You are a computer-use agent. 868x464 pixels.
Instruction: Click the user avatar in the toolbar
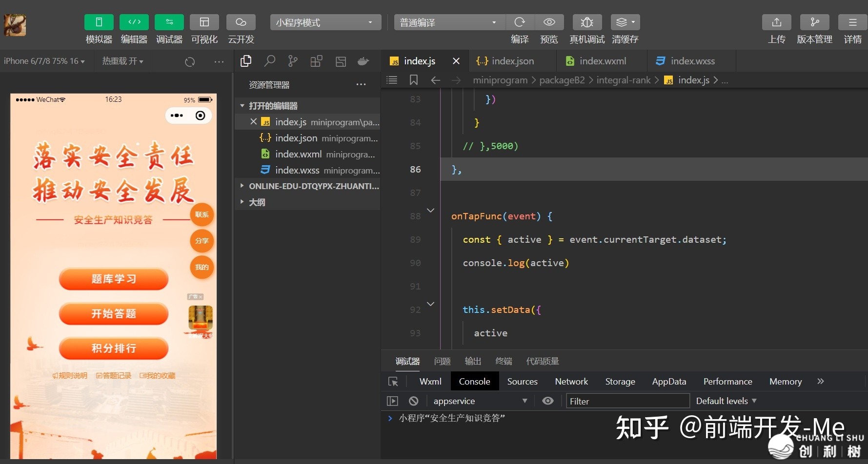click(x=15, y=25)
